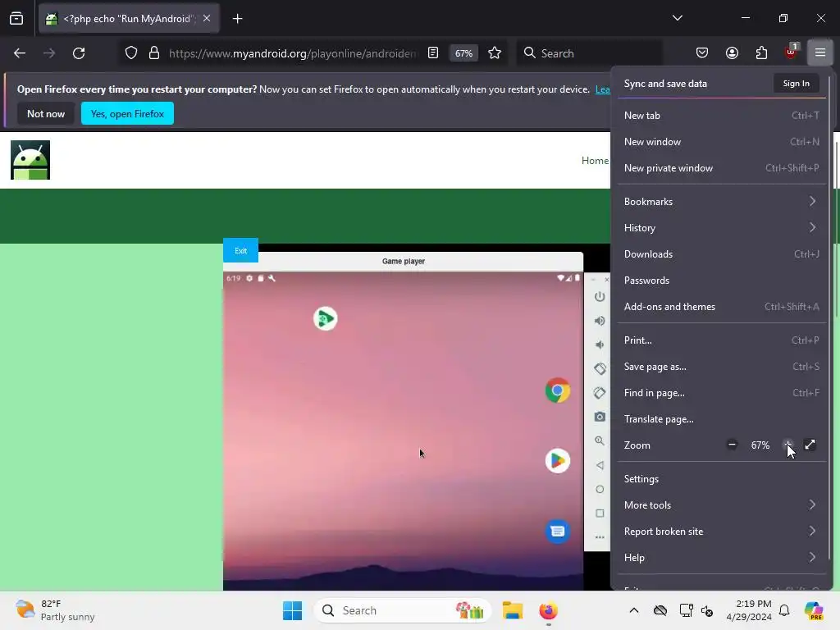Launch Chrome app on Android home screen
The height and width of the screenshot is (630, 840).
point(557,390)
